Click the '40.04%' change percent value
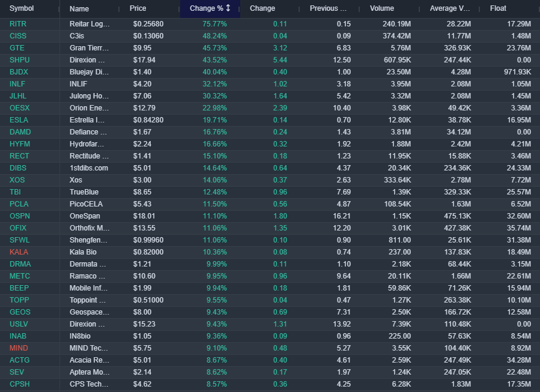 tap(214, 72)
